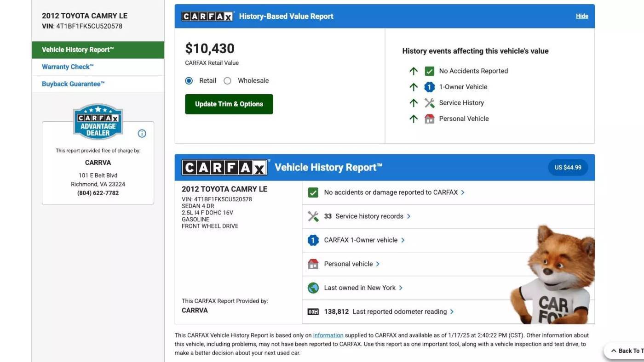This screenshot has height=362, width=644.
Task: Expand the 33 Service history records chevron
Action: [408, 216]
